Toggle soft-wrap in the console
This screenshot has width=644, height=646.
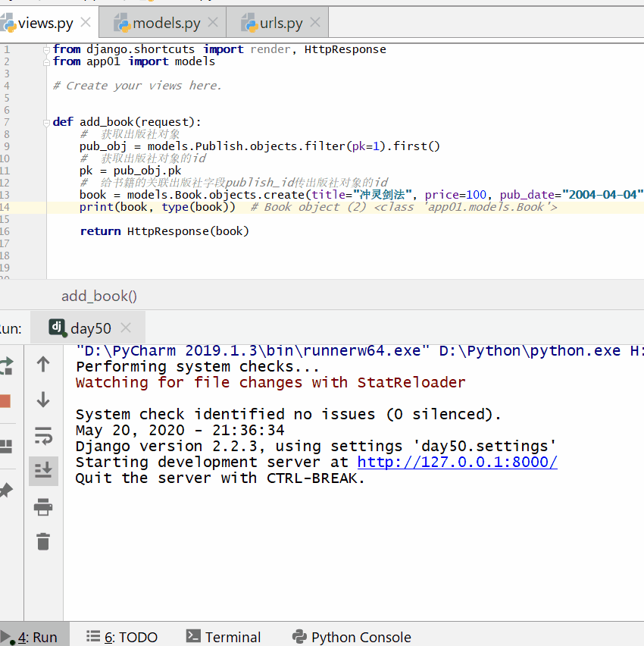43,436
